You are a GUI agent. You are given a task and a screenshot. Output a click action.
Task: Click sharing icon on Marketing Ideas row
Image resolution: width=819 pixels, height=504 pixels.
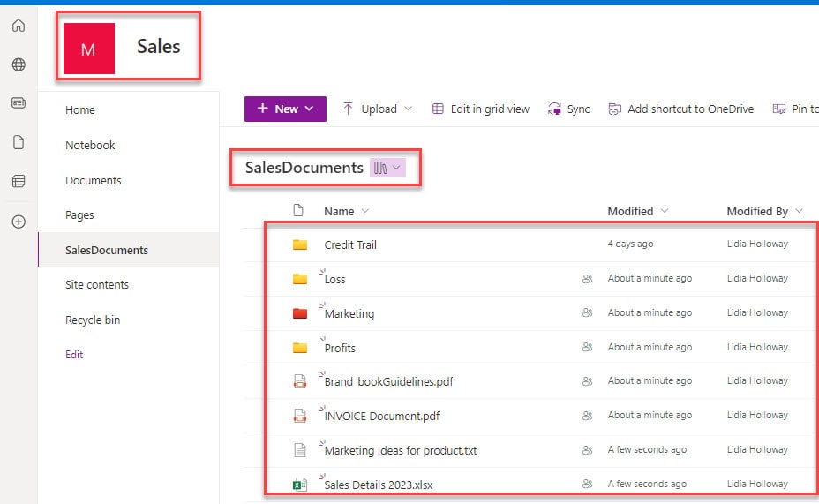point(587,450)
